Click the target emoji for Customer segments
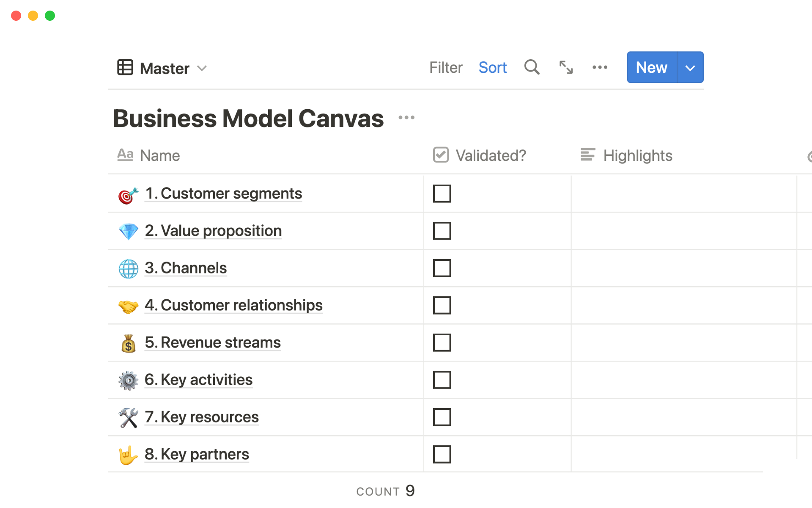This screenshot has height=508, width=812. [x=128, y=194]
